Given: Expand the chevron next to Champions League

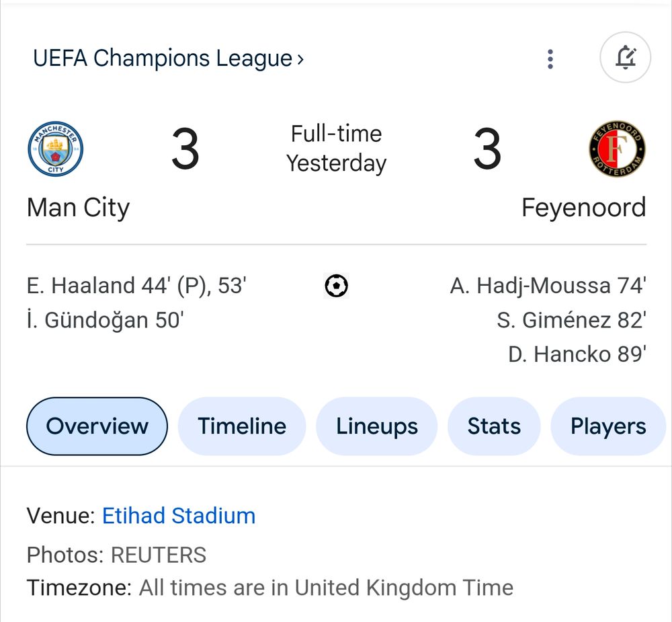Looking at the screenshot, I should pos(300,59).
